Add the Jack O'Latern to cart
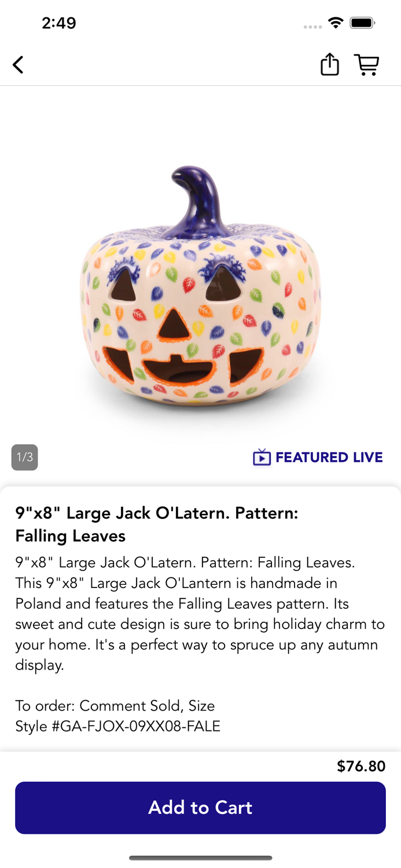This screenshot has height=868, width=401. 200,808
